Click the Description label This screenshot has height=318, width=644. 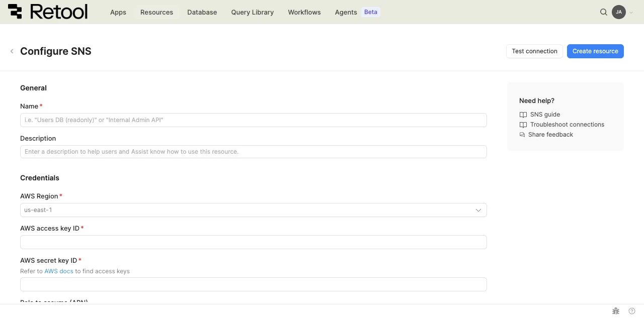click(x=38, y=138)
